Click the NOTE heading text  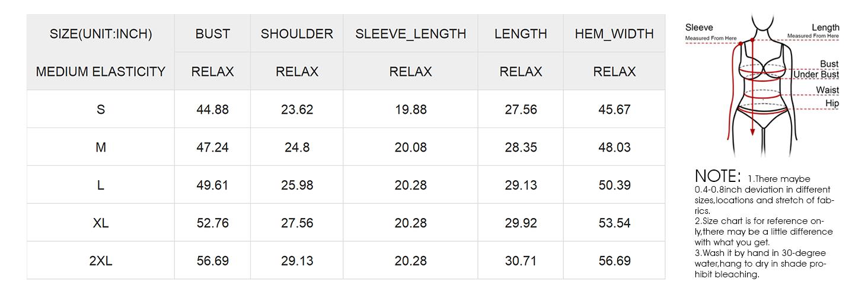[717, 176]
